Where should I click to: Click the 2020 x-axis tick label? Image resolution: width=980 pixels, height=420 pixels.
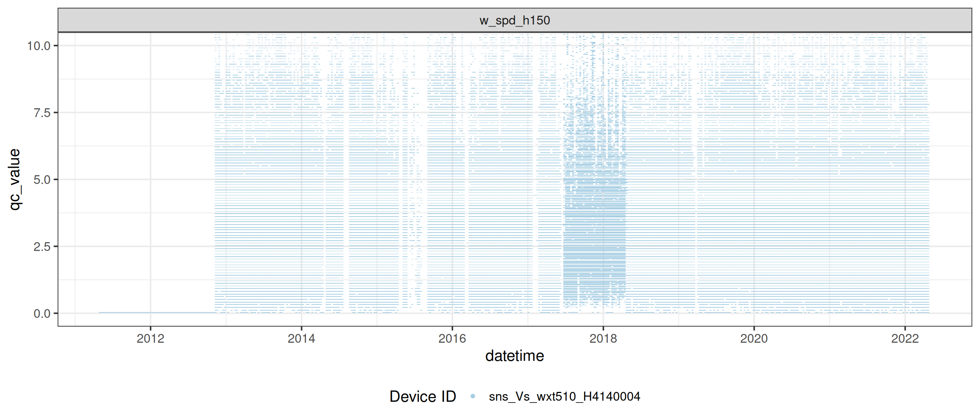[754, 338]
